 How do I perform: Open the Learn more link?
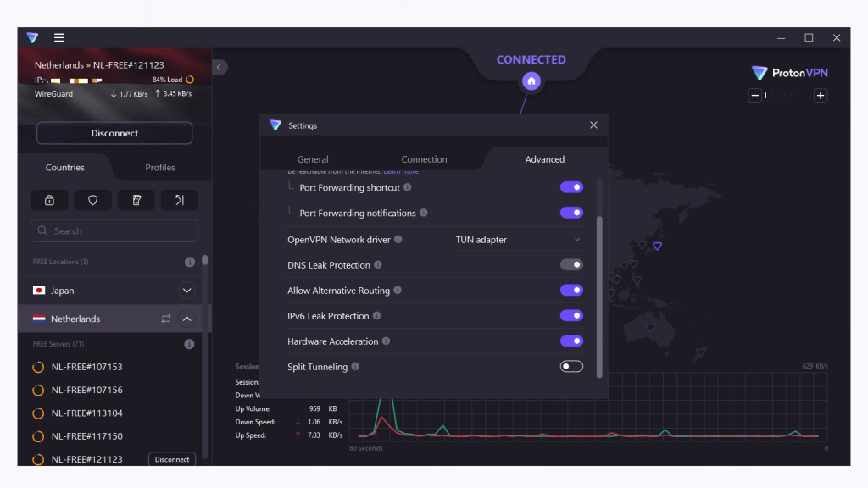(401, 172)
